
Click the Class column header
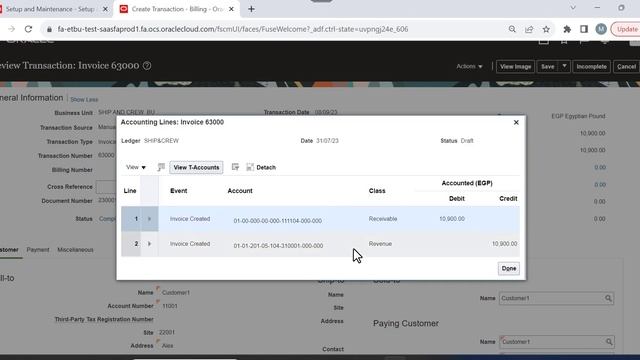377,191
